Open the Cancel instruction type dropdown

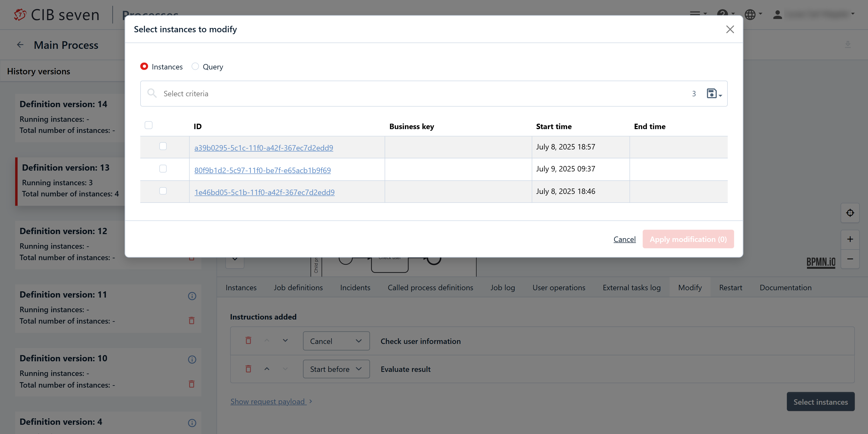point(336,341)
